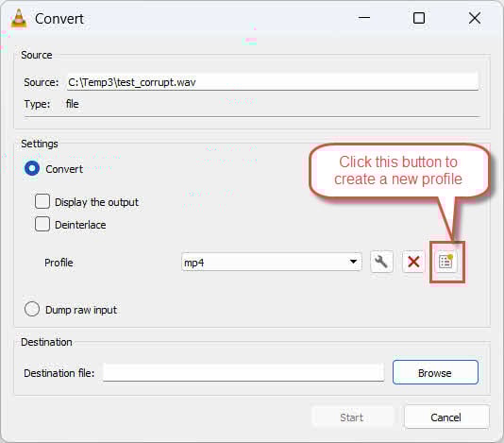Edit selected profile with wrench icon
The image size is (504, 443).
tap(381, 262)
